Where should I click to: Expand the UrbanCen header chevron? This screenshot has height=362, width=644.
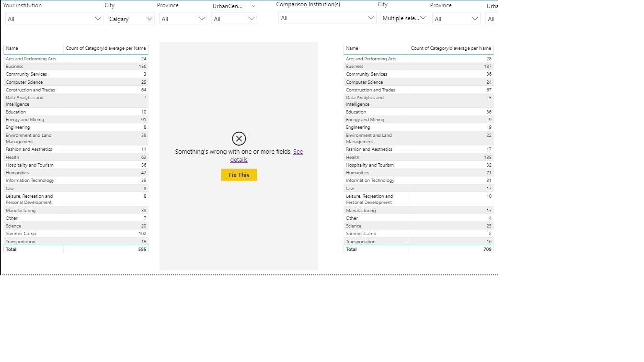point(253,6)
